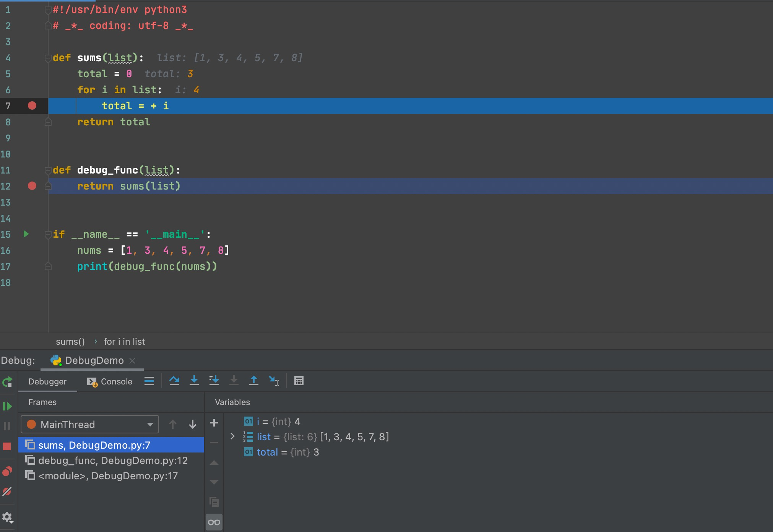The width and height of the screenshot is (773, 532).
Task: Switch to the Console tab
Action: tap(110, 381)
